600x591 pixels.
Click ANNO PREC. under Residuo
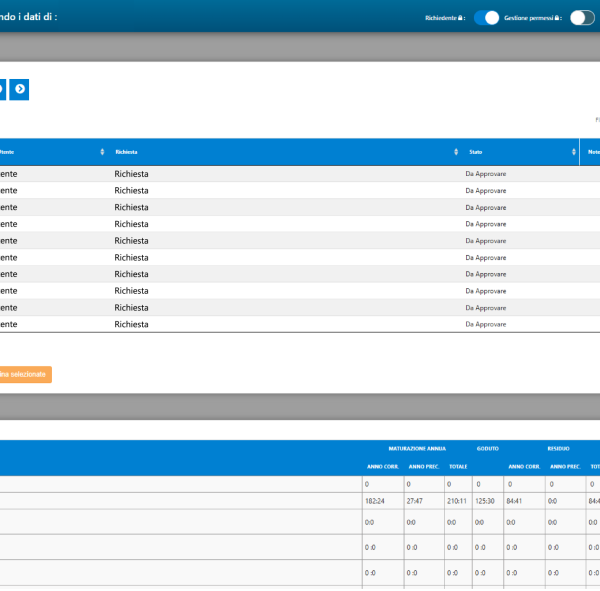tap(565, 467)
